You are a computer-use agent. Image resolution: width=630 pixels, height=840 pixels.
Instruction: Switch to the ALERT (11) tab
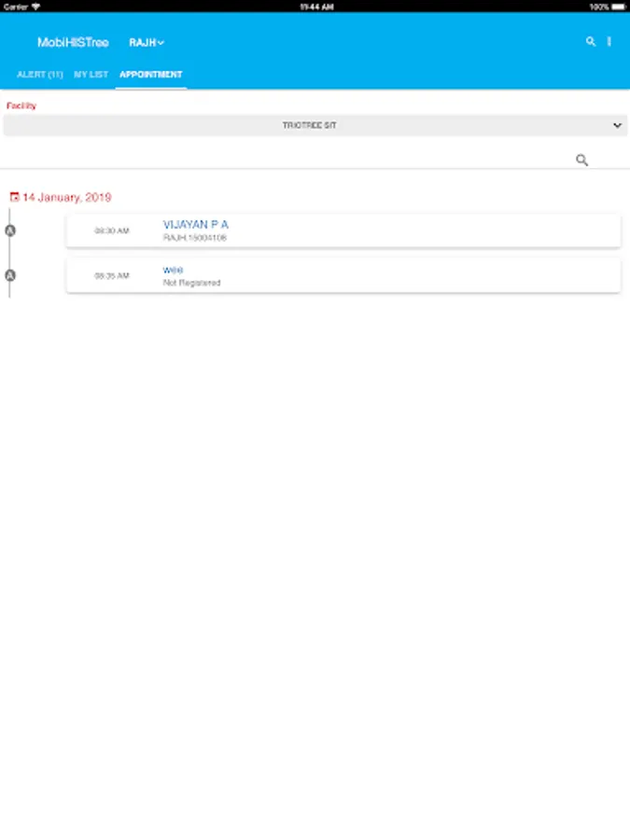[x=39, y=75]
